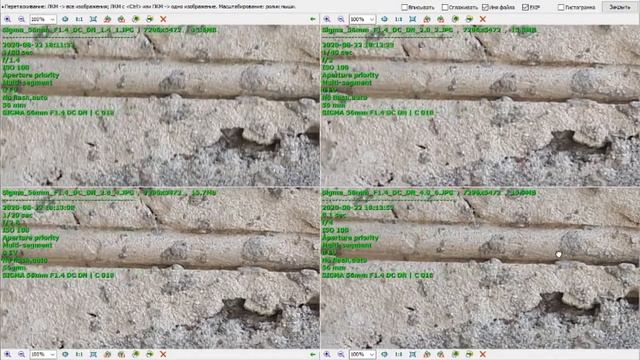Screen dimensions: 640x360
Task: Click 1:1 actual size for f/2 image
Action: coord(398,19)
